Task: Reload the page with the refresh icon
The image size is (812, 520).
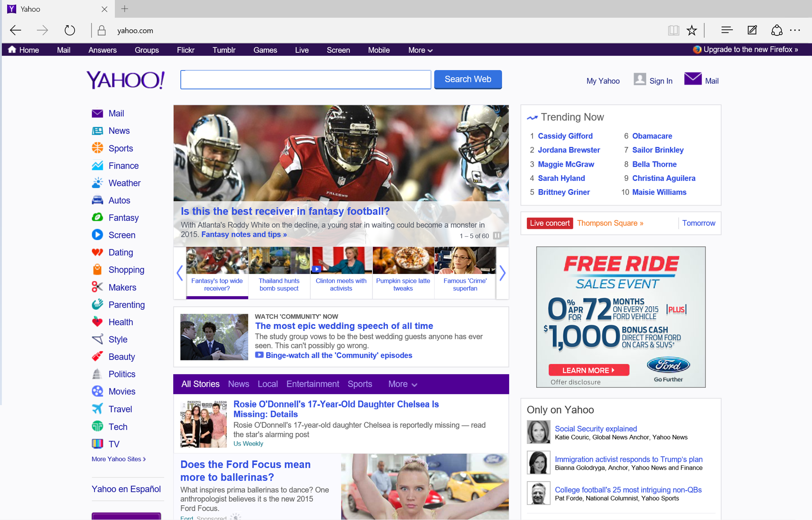Action: point(70,30)
